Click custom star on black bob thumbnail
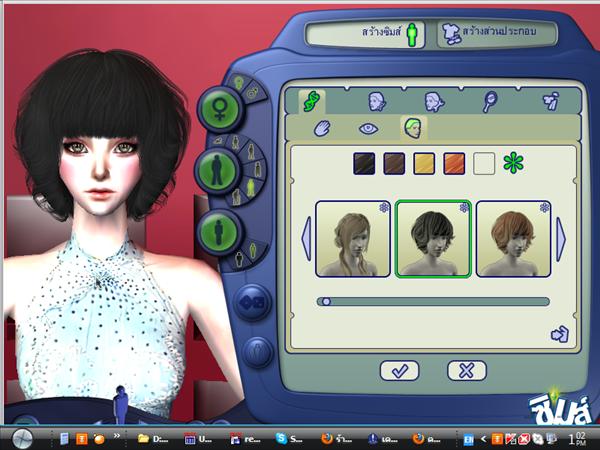600x450 pixels. pos(464,207)
